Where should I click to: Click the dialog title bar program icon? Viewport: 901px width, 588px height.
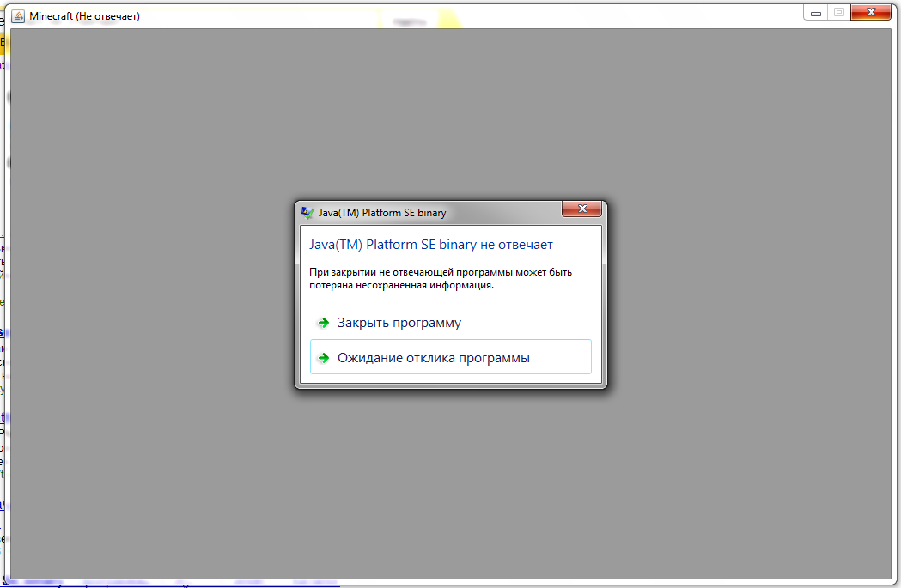307,213
